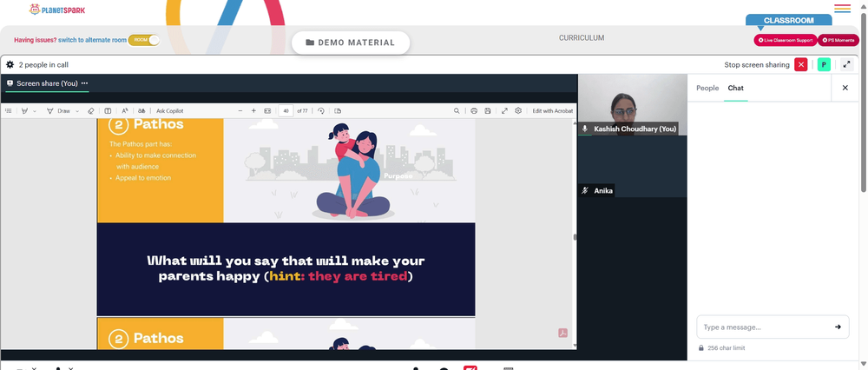Select the eraser tool in PDF toolbar
The image size is (868, 370).
tap(91, 111)
